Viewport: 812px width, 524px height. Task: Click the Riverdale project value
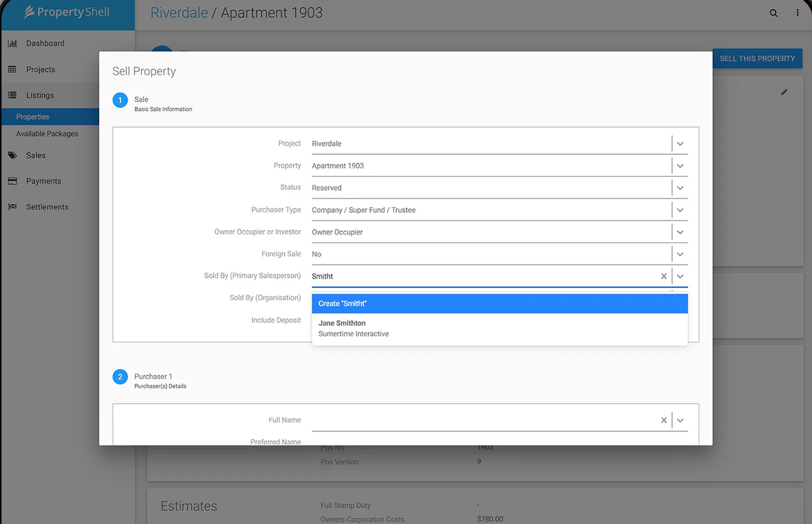[327, 144]
